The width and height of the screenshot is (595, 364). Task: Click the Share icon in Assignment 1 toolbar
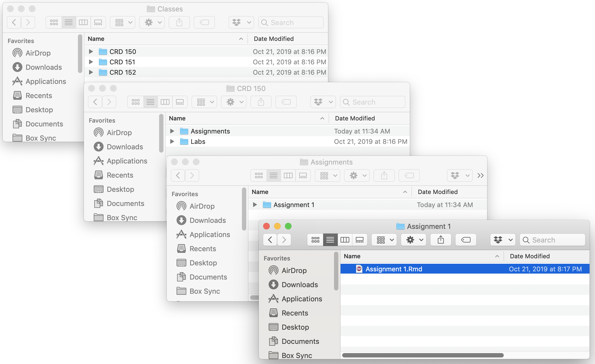tap(441, 240)
